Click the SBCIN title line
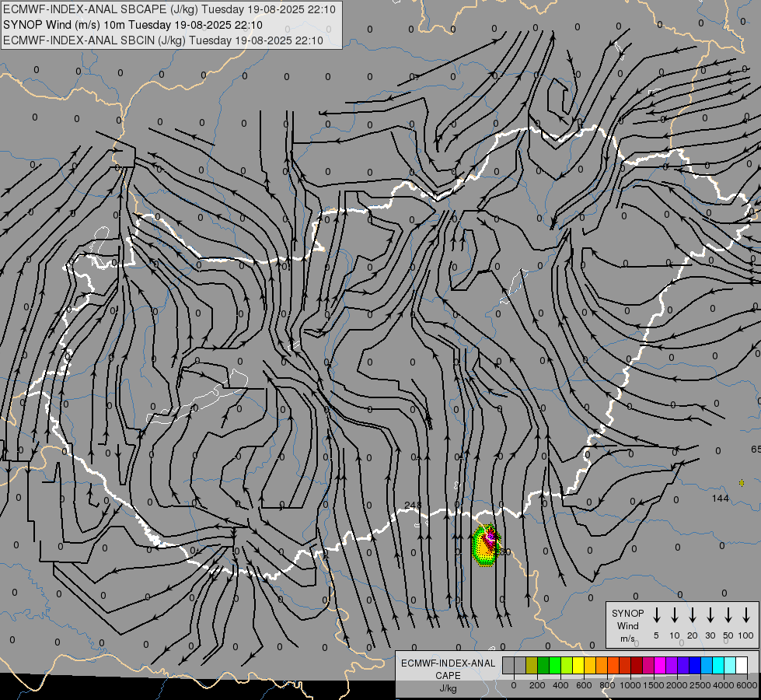The height and width of the screenshot is (700, 761). (163, 40)
